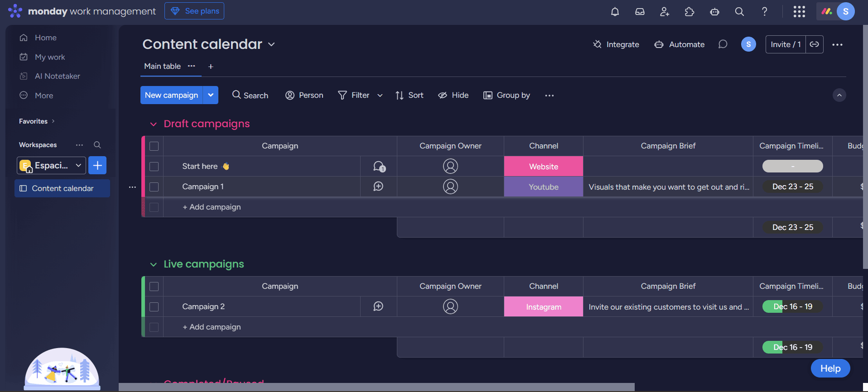Open the Campaign 1 update conversation icon
This screenshot has width=868, height=392.
click(x=378, y=186)
